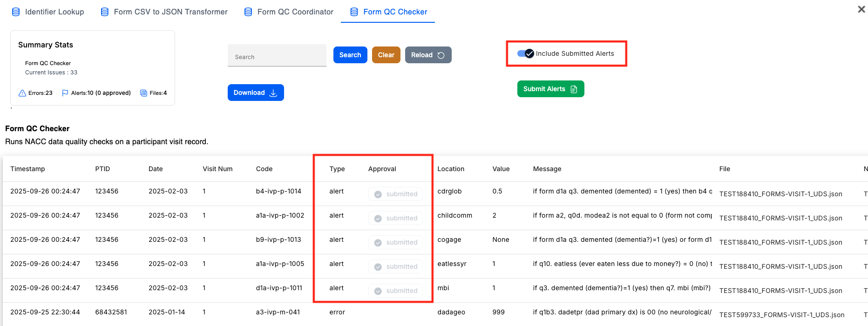The image size is (868, 326).
Task: Switch to the Form QC Checker tab
Action: click(395, 12)
